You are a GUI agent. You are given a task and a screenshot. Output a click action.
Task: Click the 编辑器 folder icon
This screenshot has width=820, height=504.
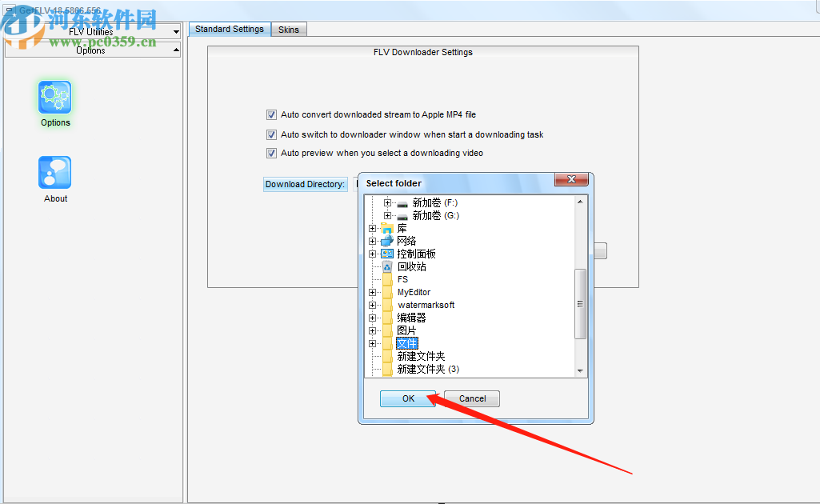click(387, 318)
